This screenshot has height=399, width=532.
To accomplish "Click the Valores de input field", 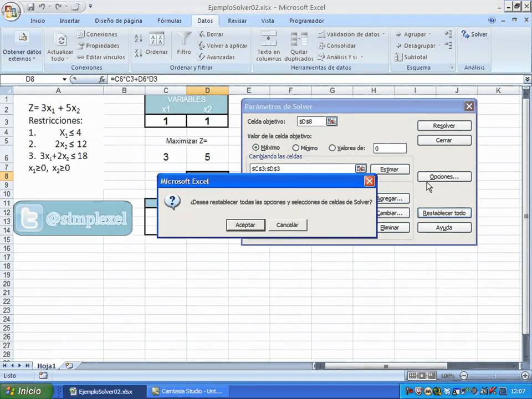I will pyautogui.click(x=390, y=149).
